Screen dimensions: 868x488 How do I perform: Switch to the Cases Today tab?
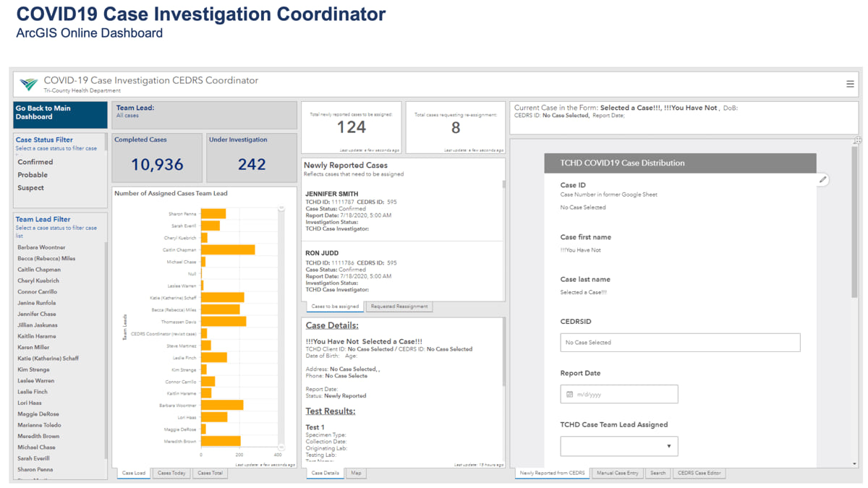point(171,473)
